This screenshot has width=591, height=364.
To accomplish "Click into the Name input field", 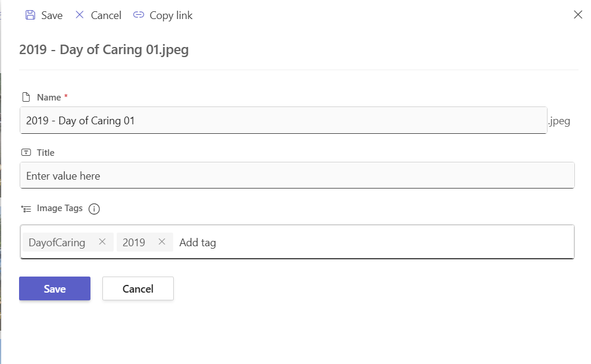I will pos(283,121).
